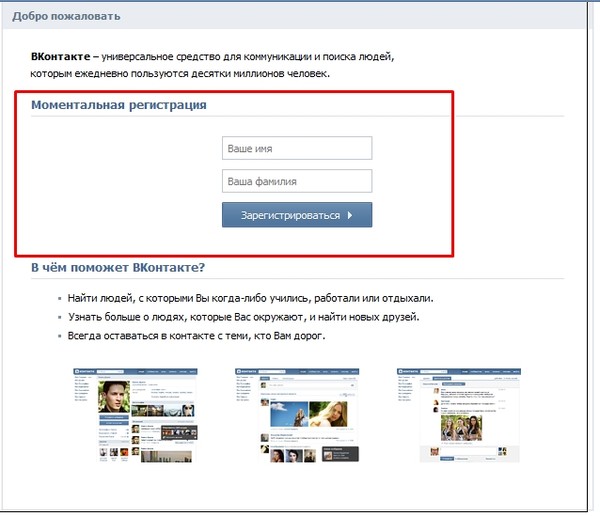This screenshot has width=600, height=516.
Task: Click the "Ваше имя" first name field
Action: (x=297, y=148)
